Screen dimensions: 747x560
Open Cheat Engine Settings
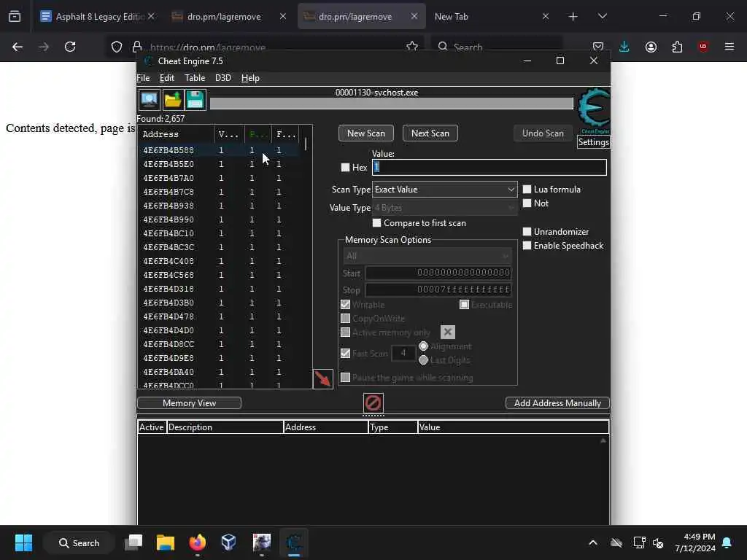pos(593,142)
